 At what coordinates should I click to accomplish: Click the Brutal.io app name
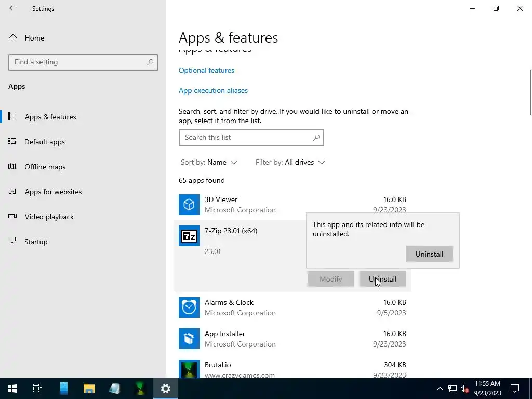pos(218,365)
